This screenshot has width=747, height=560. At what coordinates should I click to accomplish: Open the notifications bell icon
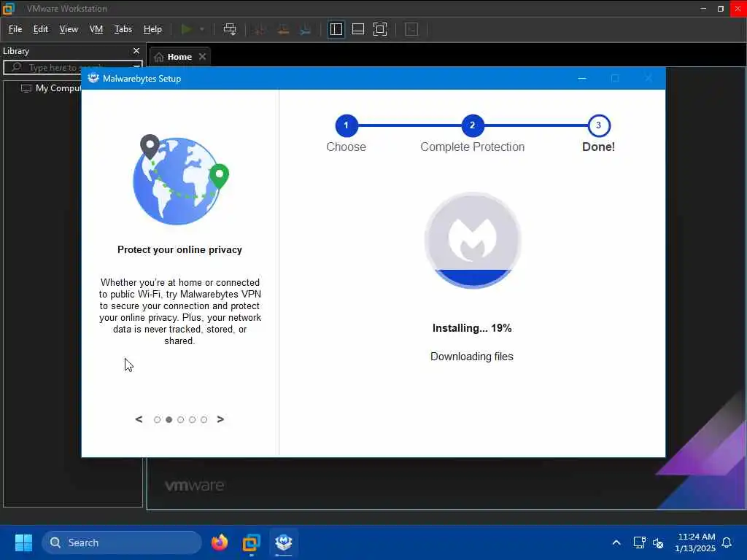pos(727,542)
